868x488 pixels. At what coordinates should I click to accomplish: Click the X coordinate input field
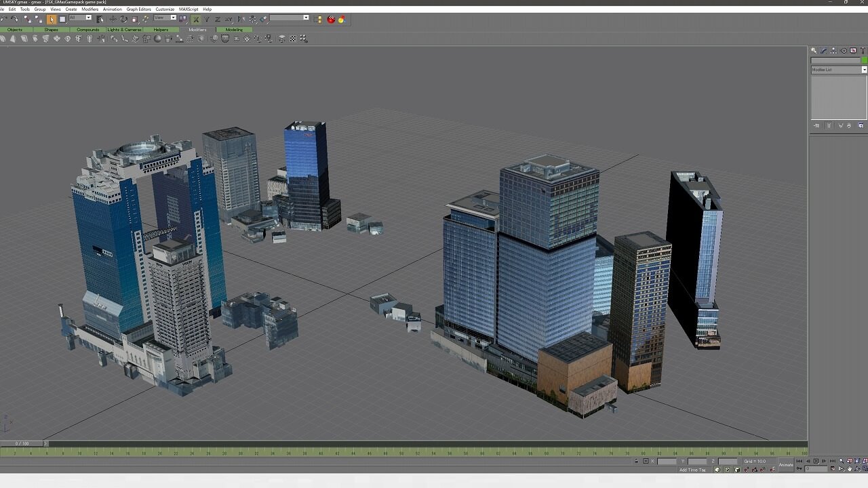tap(667, 462)
